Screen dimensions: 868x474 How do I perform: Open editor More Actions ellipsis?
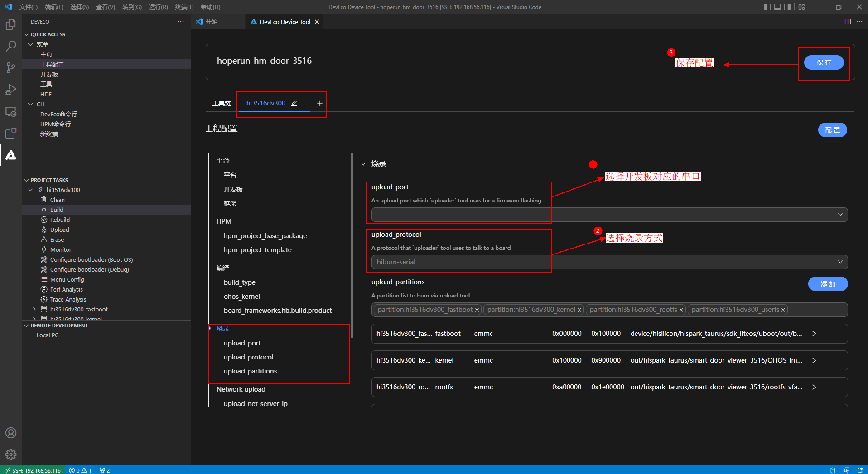(x=859, y=22)
